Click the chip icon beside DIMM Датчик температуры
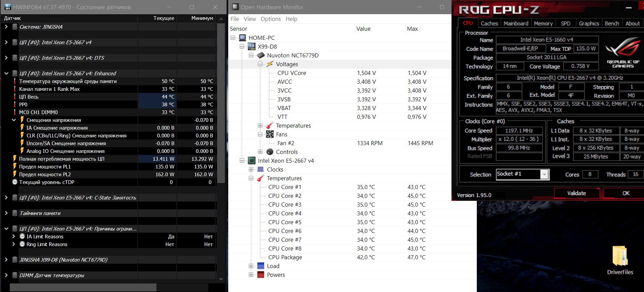The width and height of the screenshot is (644, 292). click(15, 275)
